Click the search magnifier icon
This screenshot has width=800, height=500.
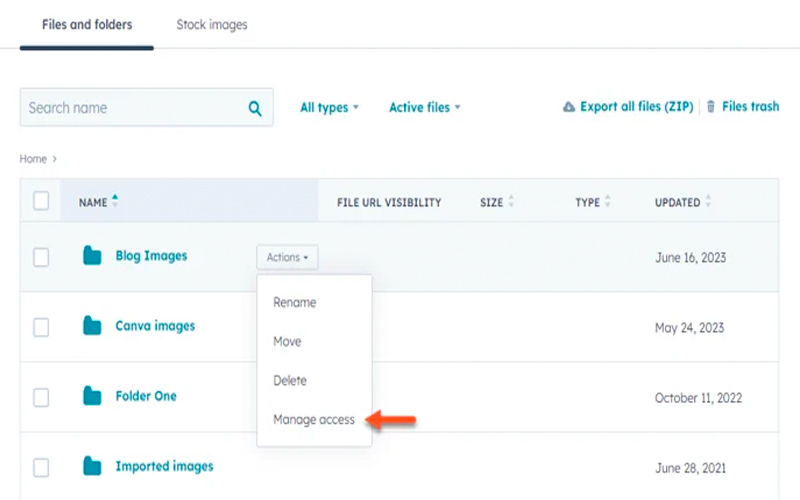255,109
